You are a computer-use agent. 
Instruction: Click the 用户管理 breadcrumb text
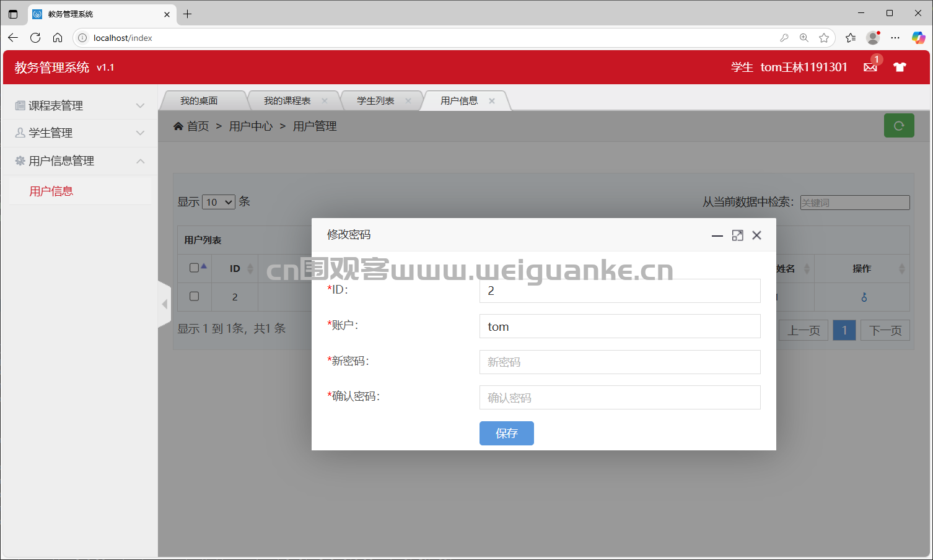click(315, 126)
